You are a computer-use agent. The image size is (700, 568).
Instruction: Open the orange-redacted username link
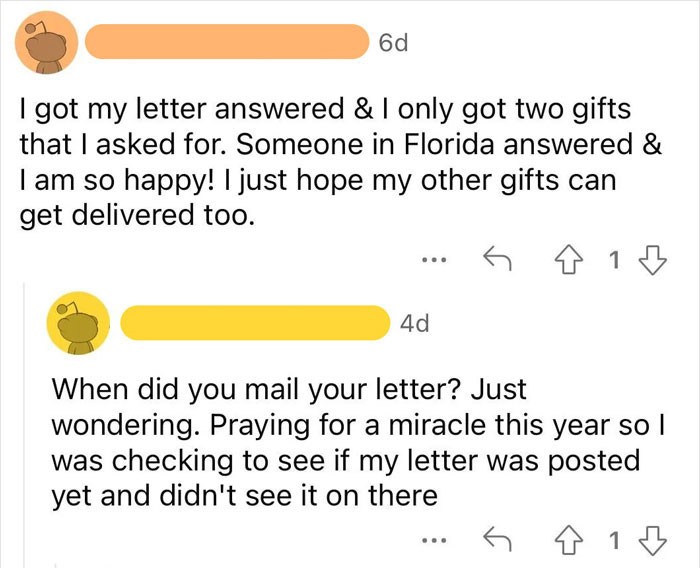227,42
